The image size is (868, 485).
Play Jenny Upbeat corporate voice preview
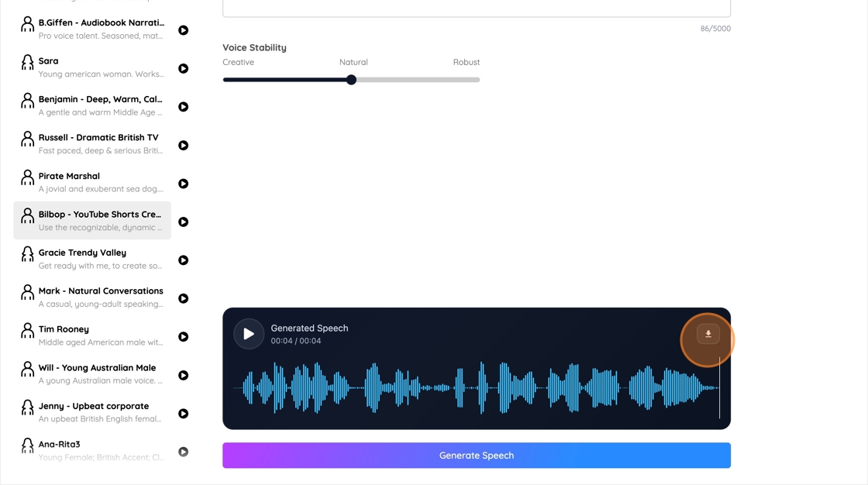(x=183, y=414)
